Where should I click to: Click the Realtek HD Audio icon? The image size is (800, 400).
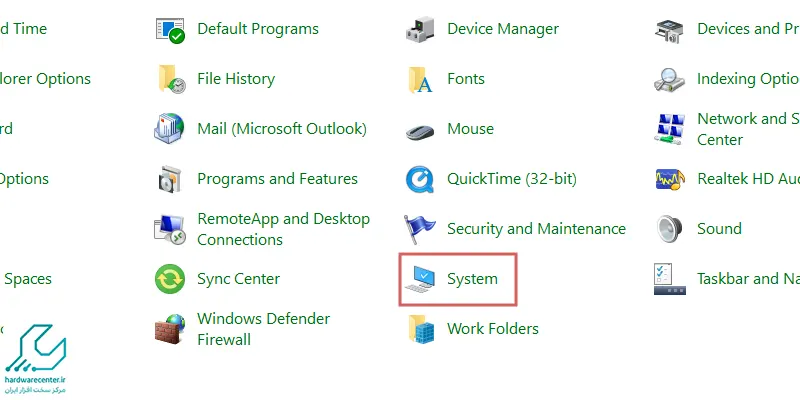tap(670, 180)
